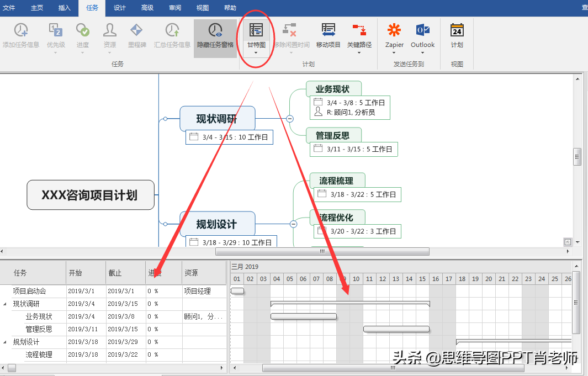
Task: Select the 现状调研 topic node
Action: click(x=218, y=119)
